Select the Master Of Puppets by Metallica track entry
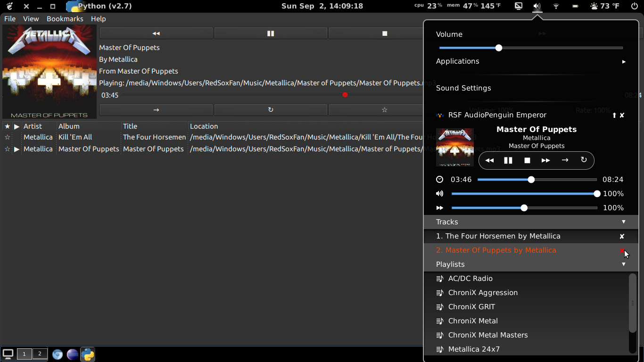The width and height of the screenshot is (644, 362). 496,250
